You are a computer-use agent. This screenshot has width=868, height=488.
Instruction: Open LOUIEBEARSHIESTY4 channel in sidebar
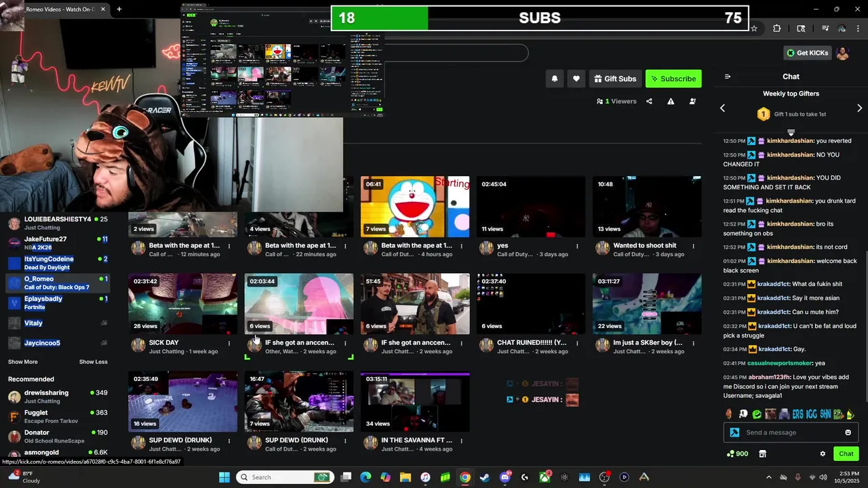tap(58, 223)
